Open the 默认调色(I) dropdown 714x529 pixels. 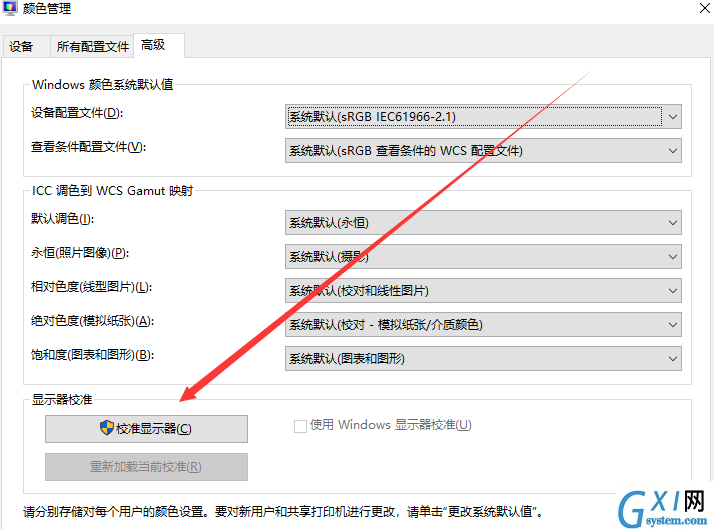point(483,223)
